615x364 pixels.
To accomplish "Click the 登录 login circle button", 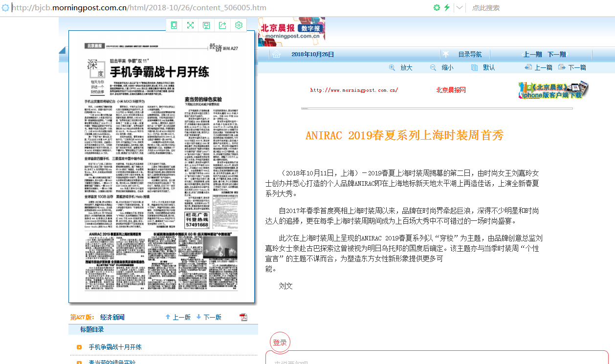I will coord(280,343).
